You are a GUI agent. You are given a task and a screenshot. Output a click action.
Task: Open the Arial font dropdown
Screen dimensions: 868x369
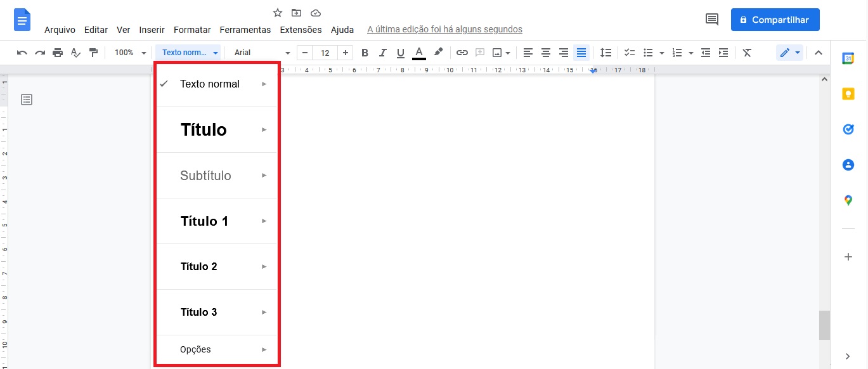click(262, 53)
